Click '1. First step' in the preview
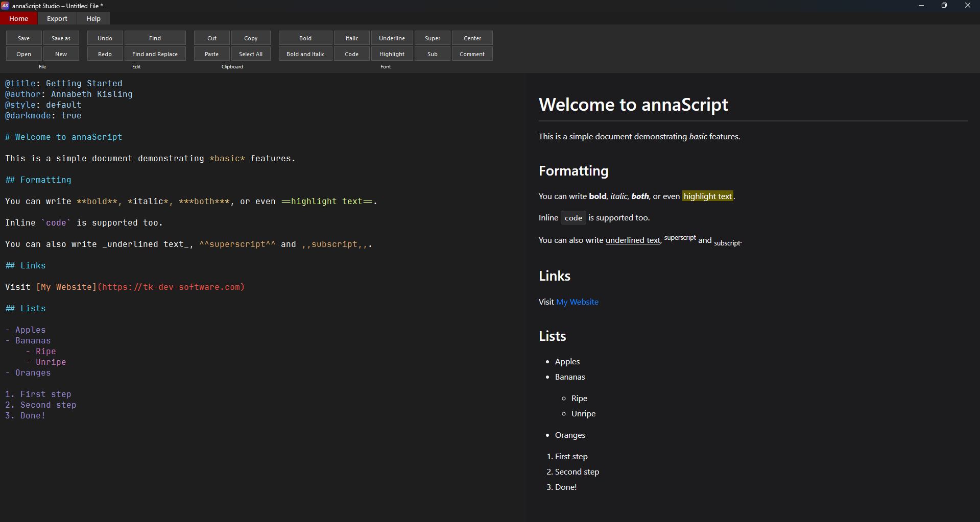The height and width of the screenshot is (522, 980). coord(567,457)
